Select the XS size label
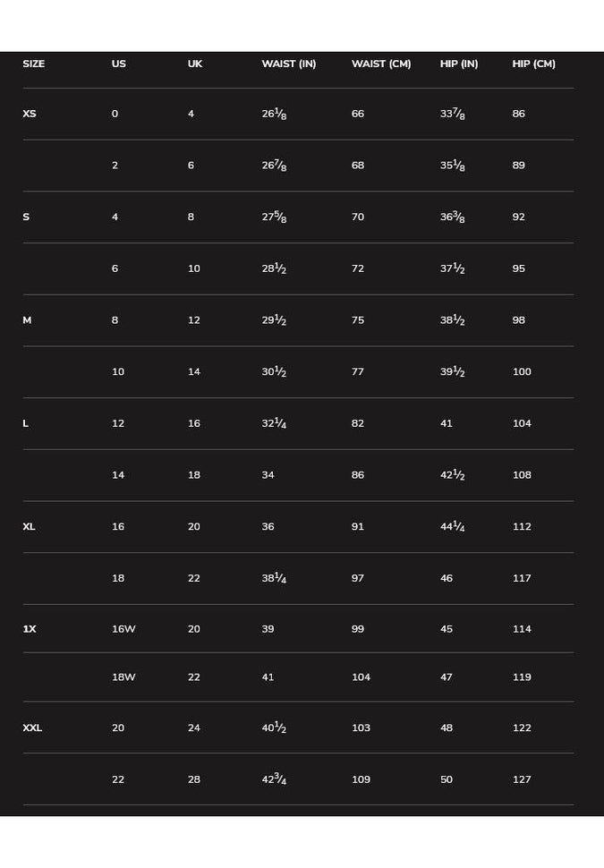Image resolution: width=604 pixels, height=868 pixels. point(30,115)
